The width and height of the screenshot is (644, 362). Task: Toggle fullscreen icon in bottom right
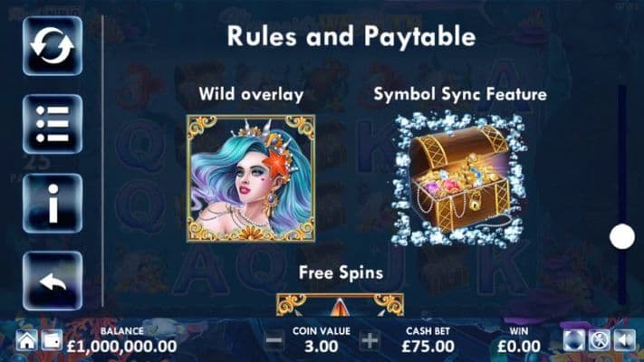(x=574, y=340)
